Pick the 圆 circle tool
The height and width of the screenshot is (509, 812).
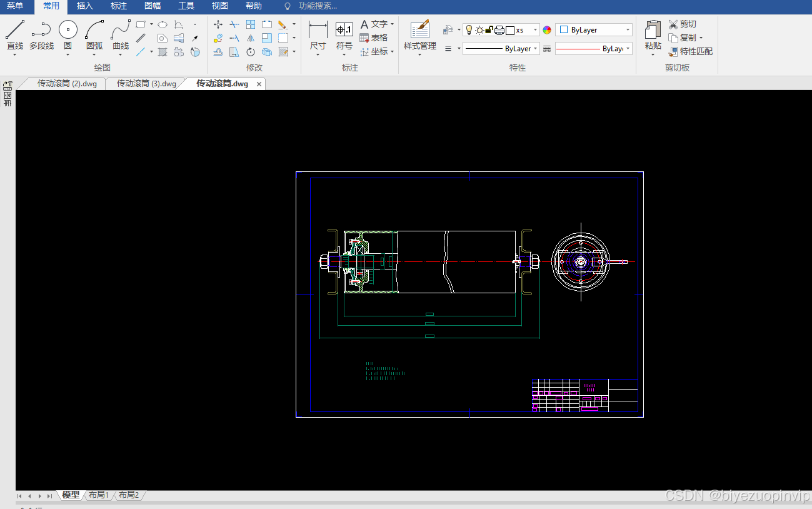click(x=68, y=34)
